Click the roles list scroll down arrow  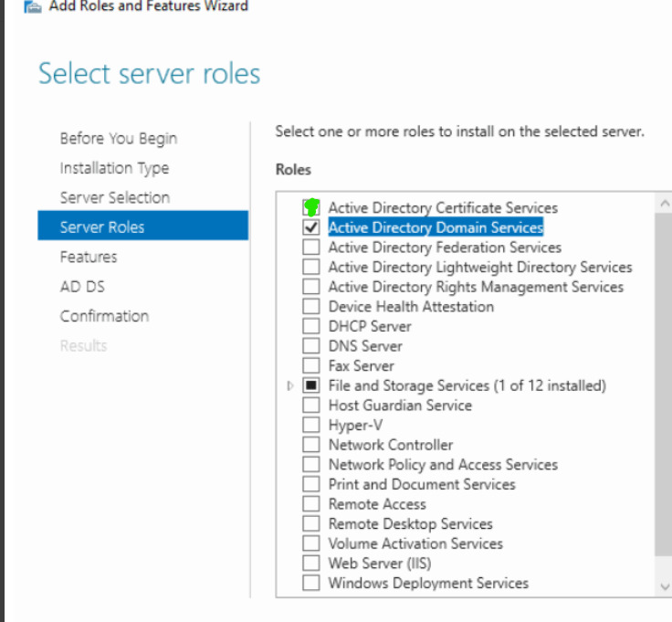coord(665,586)
